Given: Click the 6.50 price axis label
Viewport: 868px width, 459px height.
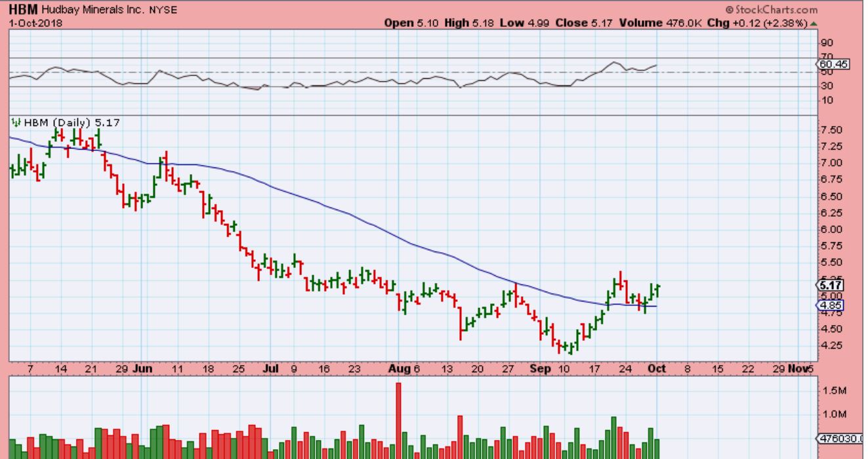Looking at the screenshot, I should click(831, 196).
